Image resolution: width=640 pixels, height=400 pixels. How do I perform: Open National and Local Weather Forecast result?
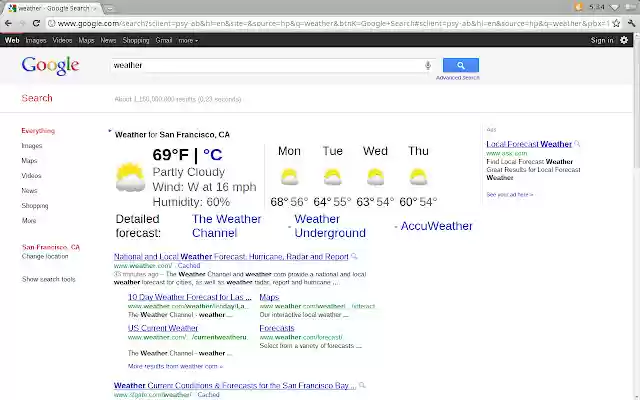click(231, 256)
